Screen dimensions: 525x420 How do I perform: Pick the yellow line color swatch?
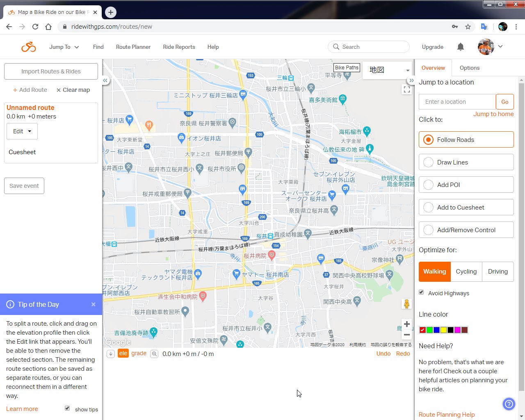(x=443, y=330)
